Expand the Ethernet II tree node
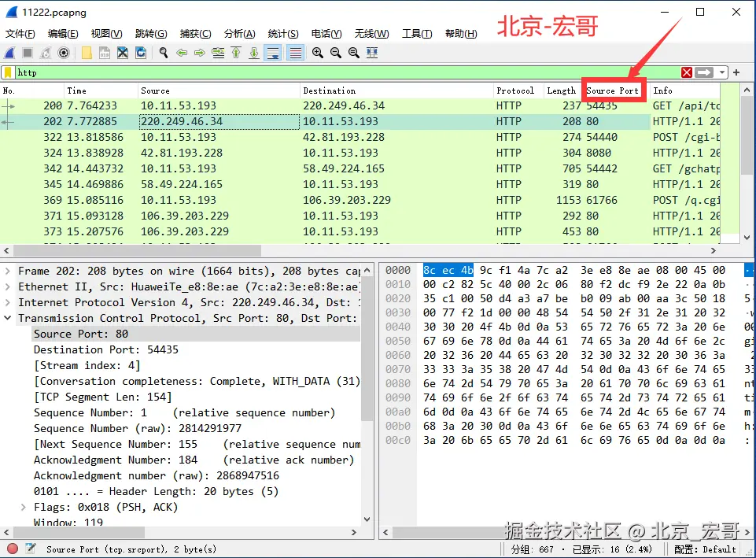 click(8, 287)
